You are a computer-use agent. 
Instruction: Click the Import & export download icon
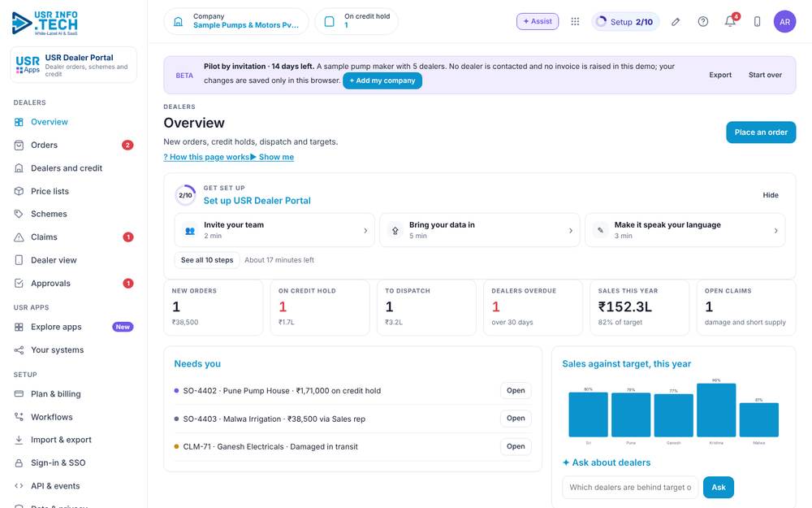[x=19, y=440]
